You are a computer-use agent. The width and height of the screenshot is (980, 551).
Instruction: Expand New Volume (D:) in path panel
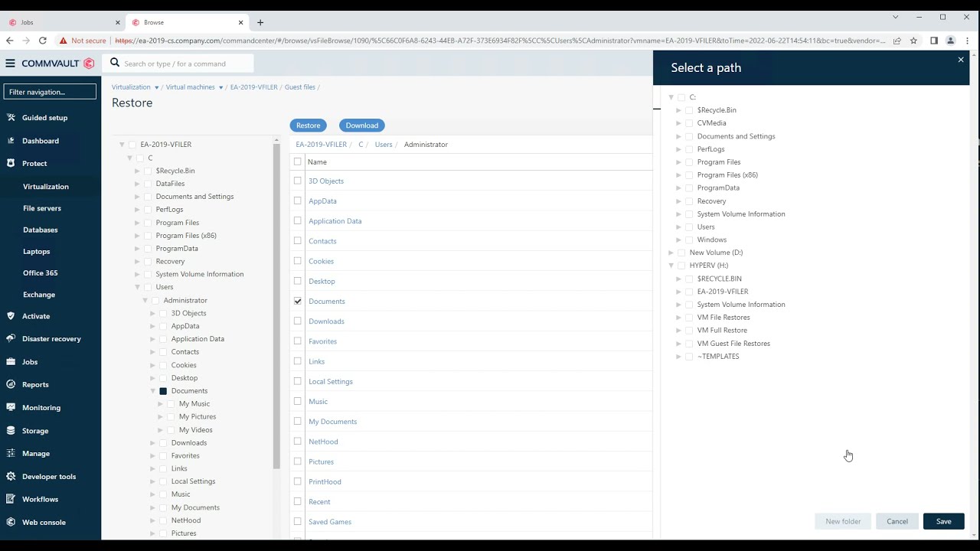671,253
